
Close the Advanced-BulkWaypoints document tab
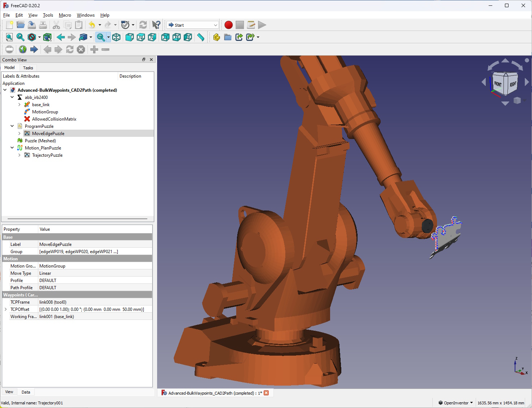tap(266, 393)
